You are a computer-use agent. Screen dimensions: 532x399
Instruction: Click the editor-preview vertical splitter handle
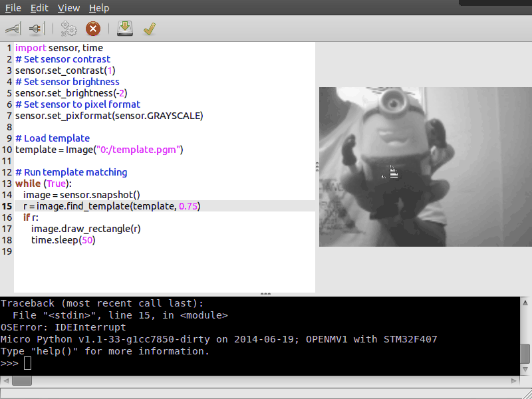(x=317, y=167)
